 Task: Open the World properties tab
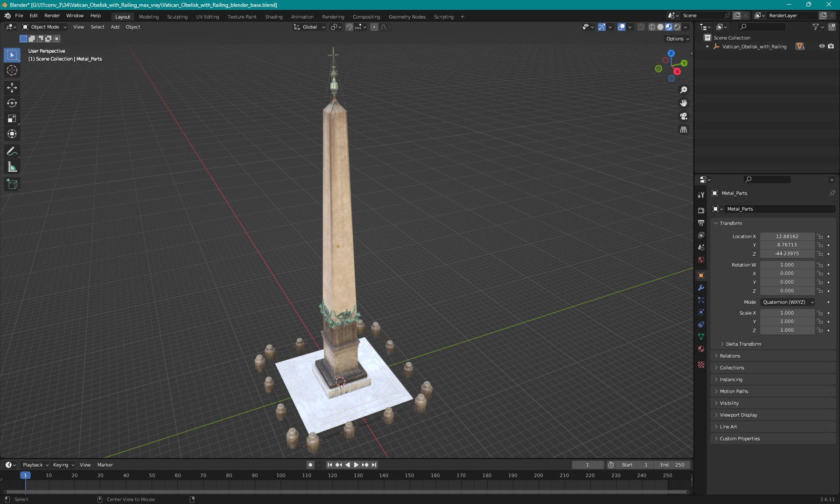click(701, 260)
